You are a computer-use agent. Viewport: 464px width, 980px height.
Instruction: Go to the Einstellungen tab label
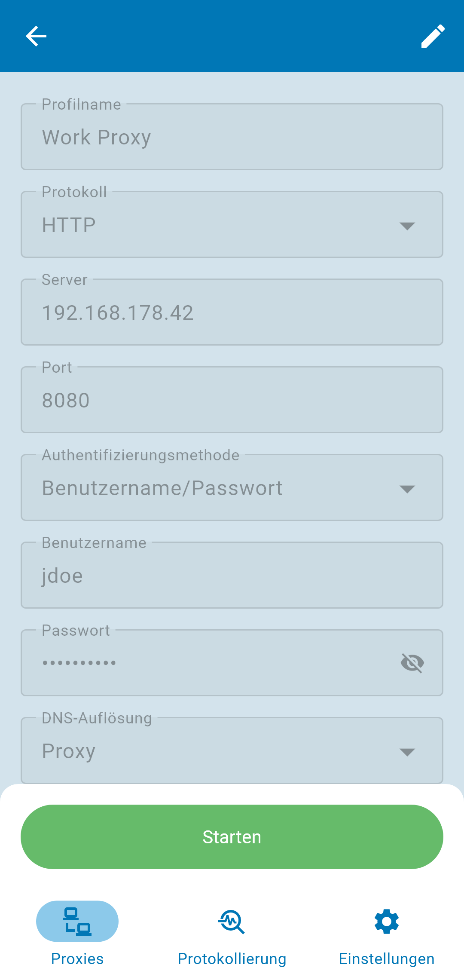[x=387, y=959]
